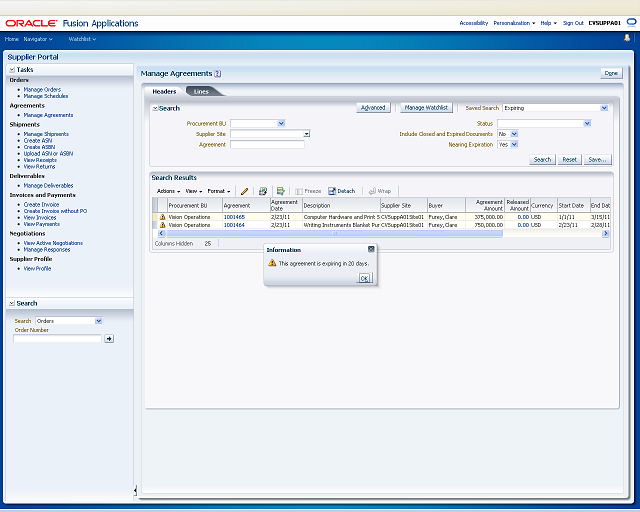Click the results horizontal scrollbar thumb
This screenshot has height=512, width=640.
click(334, 234)
